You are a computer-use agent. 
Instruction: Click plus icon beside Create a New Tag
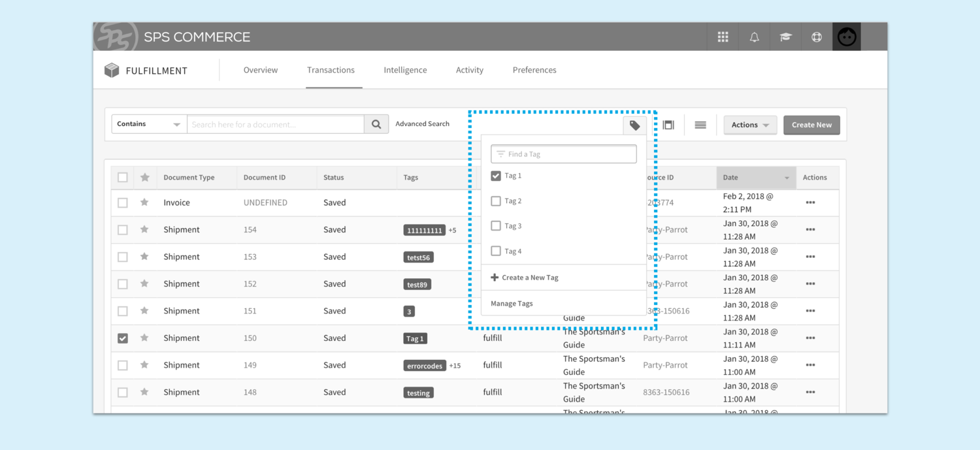point(495,278)
